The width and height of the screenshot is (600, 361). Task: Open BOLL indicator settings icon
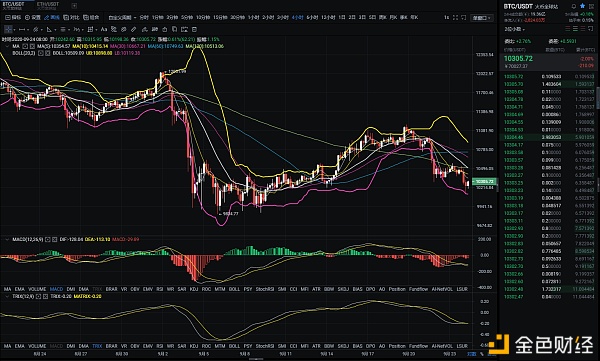(x=41, y=53)
